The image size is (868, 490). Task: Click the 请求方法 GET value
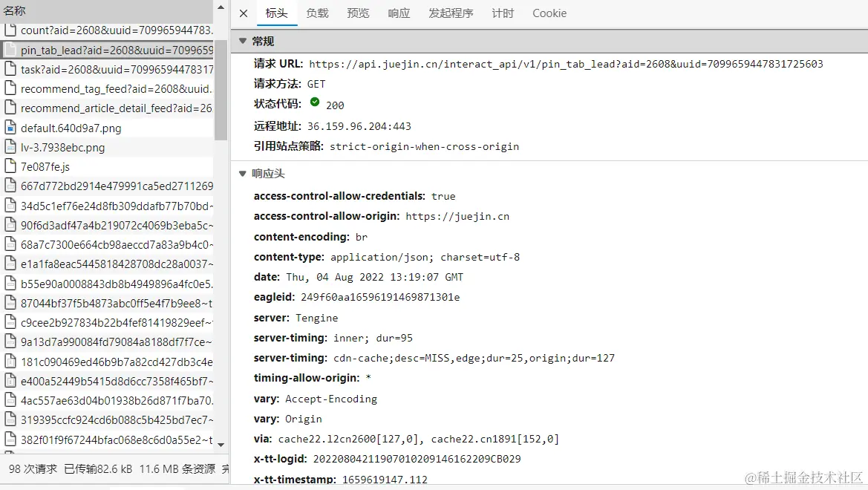316,84
